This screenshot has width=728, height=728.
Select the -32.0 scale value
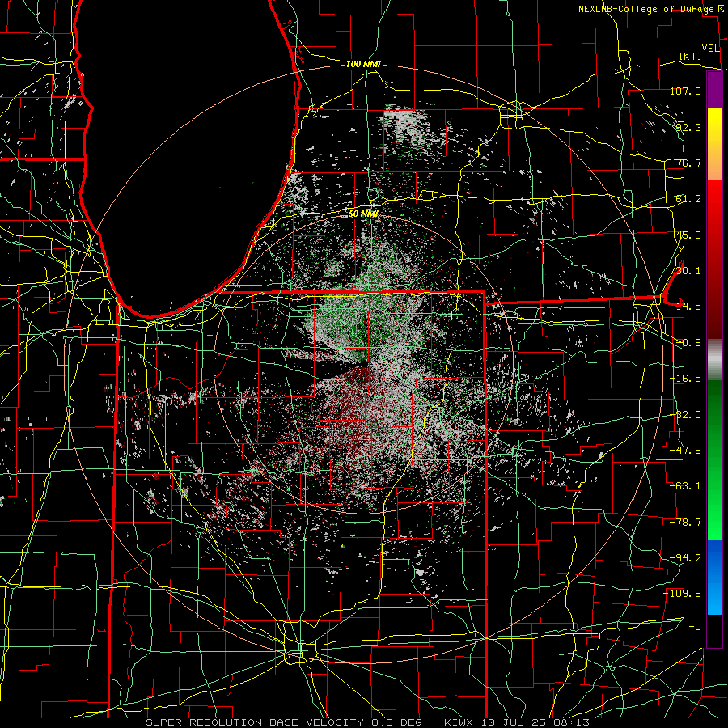click(685, 415)
